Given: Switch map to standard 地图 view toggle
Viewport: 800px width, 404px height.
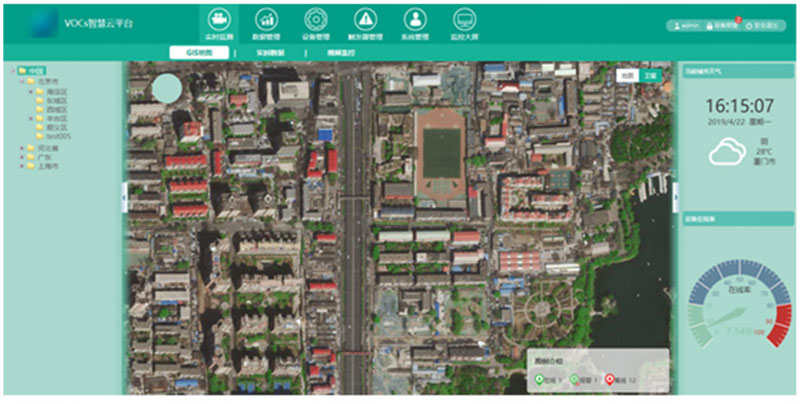Looking at the screenshot, I should point(626,75).
